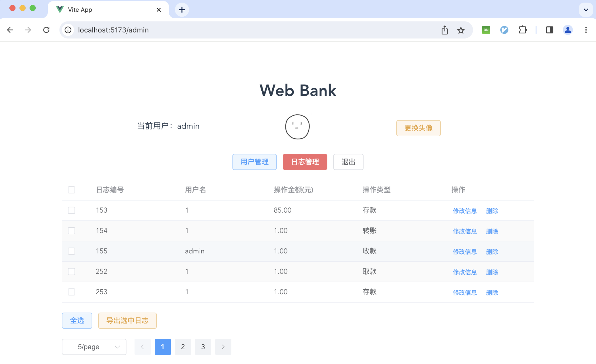Click the browser side panel icon
This screenshot has height=364, width=596.
point(549,30)
